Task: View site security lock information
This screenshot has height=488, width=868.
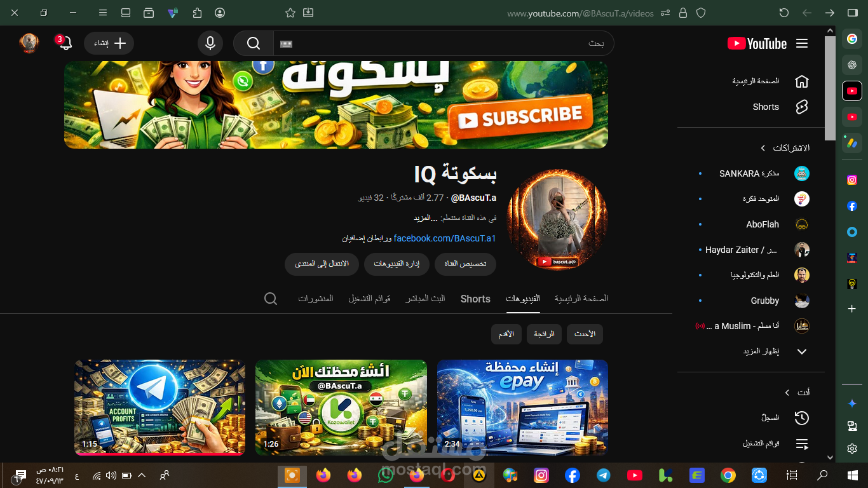Action: (x=683, y=13)
